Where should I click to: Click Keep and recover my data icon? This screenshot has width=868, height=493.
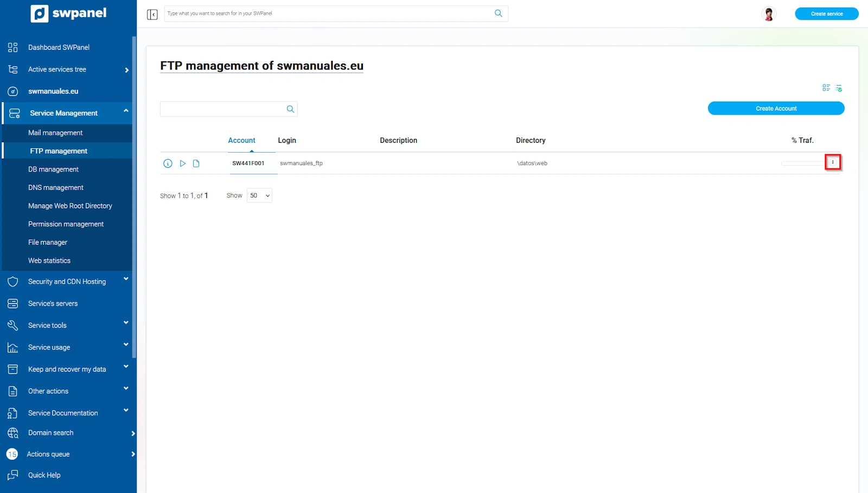click(x=13, y=369)
